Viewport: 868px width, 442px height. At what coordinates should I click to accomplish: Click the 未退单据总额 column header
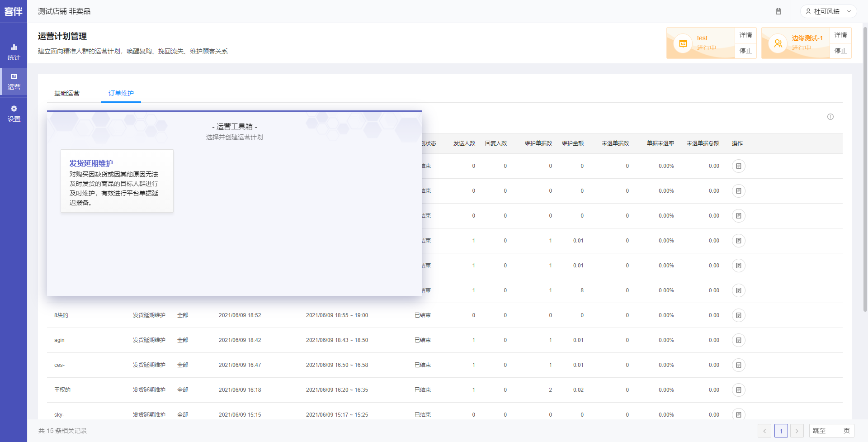click(703, 143)
